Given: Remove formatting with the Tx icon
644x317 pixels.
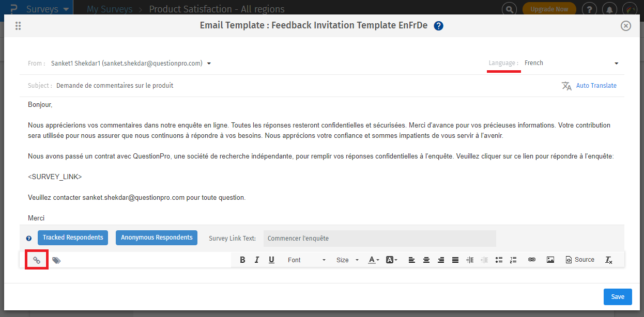Looking at the screenshot, I should point(608,260).
